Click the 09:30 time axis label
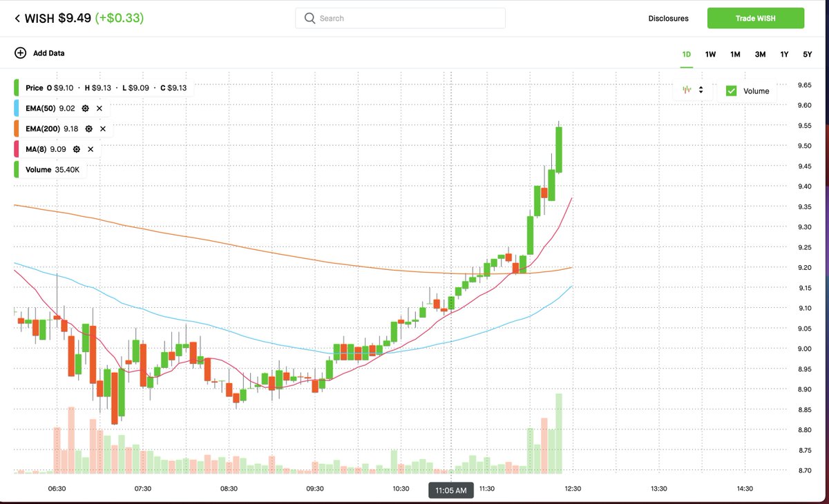The height and width of the screenshot is (504, 829). (x=315, y=489)
